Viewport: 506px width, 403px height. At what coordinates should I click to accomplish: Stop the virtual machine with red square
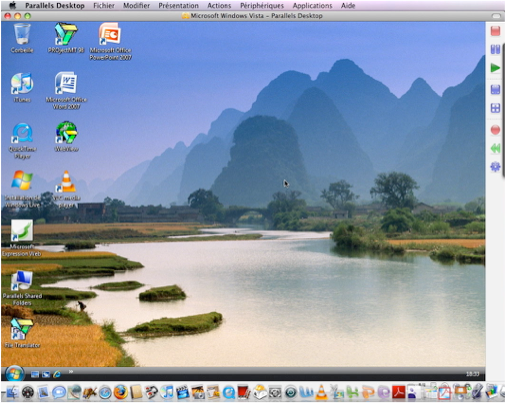(x=495, y=31)
